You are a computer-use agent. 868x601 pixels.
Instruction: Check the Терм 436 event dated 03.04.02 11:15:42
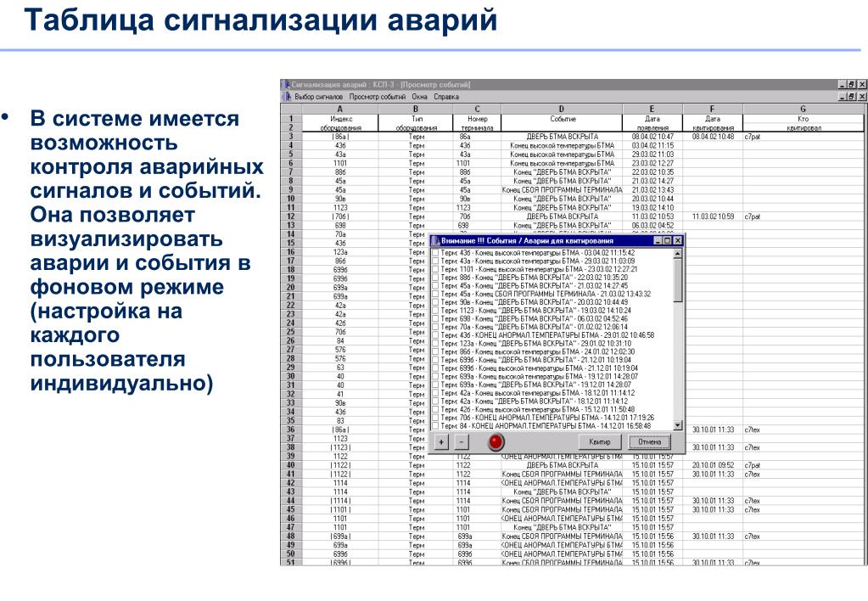pos(435,253)
